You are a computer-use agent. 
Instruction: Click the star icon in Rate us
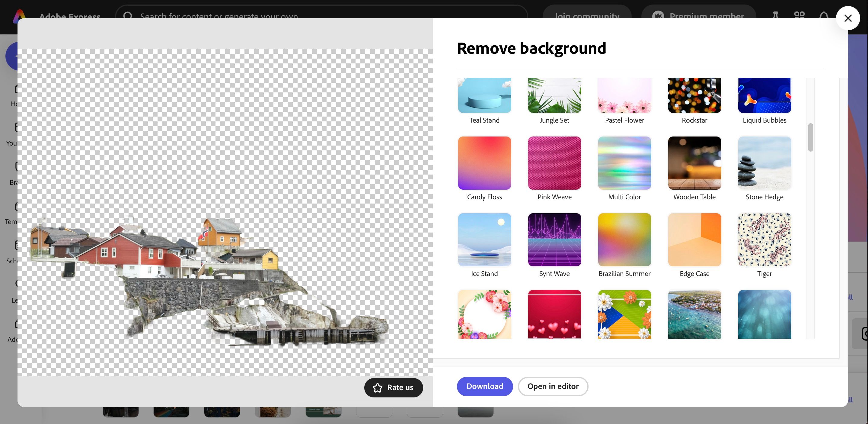pyautogui.click(x=377, y=387)
